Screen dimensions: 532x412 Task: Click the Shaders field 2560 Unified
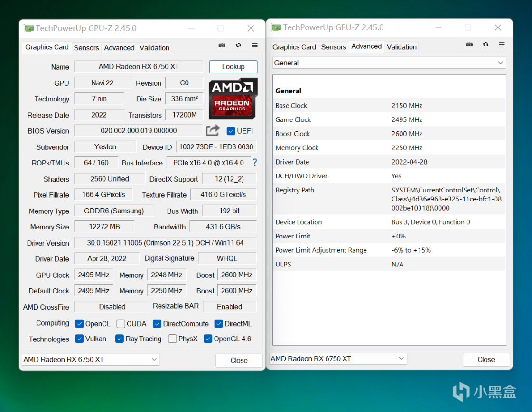click(110, 179)
